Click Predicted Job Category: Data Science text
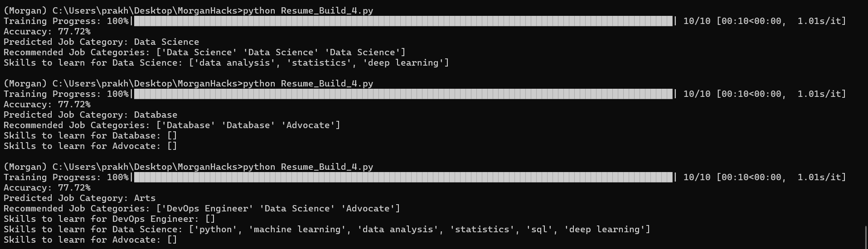 coord(102,42)
